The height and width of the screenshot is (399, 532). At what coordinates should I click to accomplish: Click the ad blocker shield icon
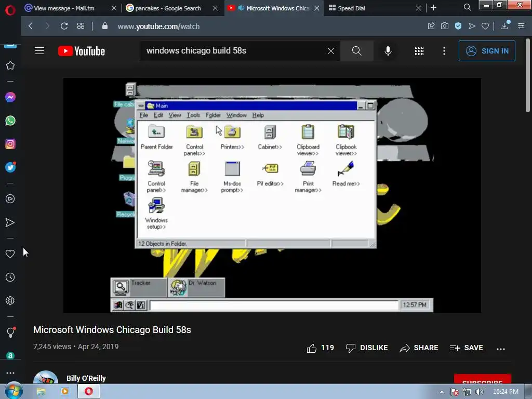(x=458, y=26)
